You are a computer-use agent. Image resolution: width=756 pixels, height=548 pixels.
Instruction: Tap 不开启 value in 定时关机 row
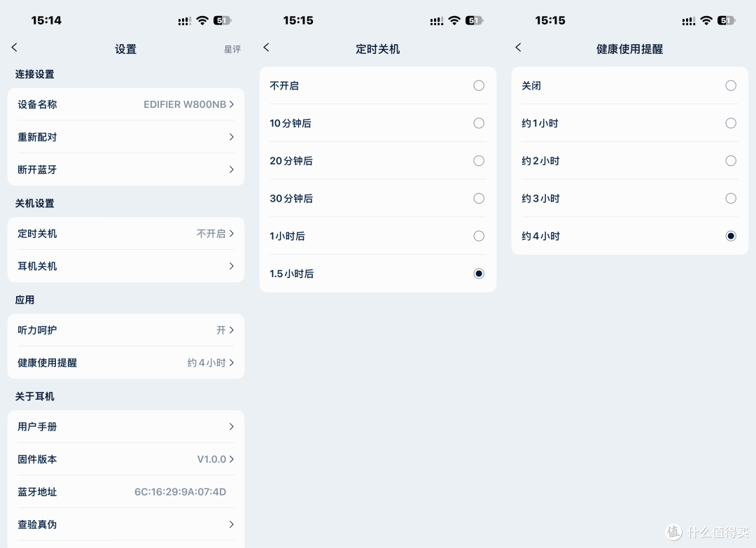coord(211,234)
